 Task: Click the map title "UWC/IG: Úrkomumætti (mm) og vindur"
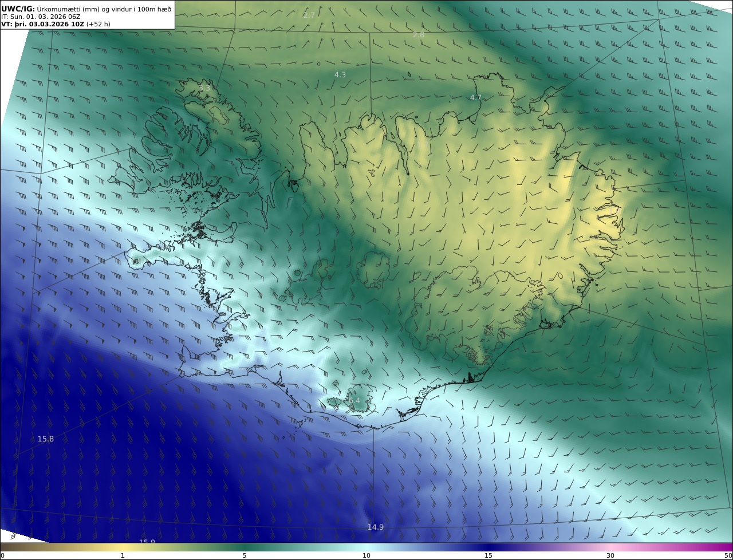[86, 9]
